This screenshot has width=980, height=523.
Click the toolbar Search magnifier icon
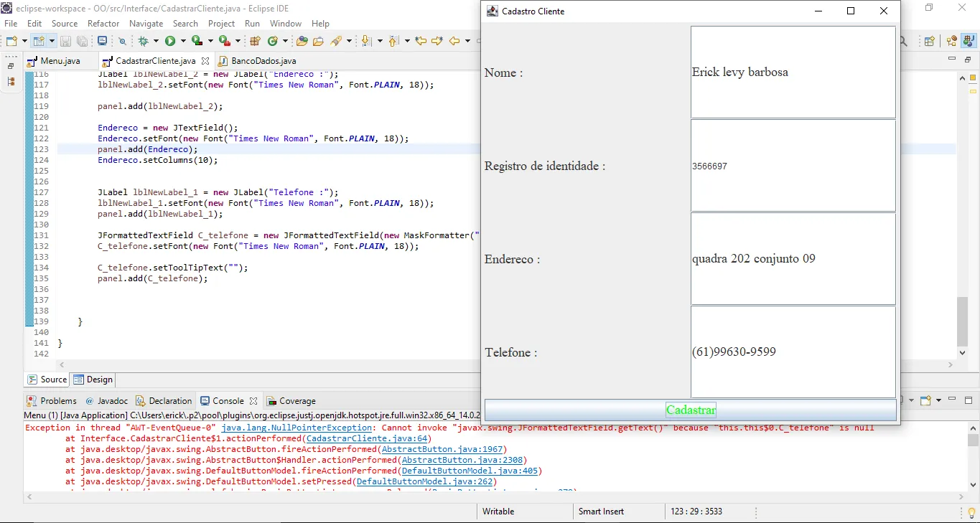(x=903, y=42)
